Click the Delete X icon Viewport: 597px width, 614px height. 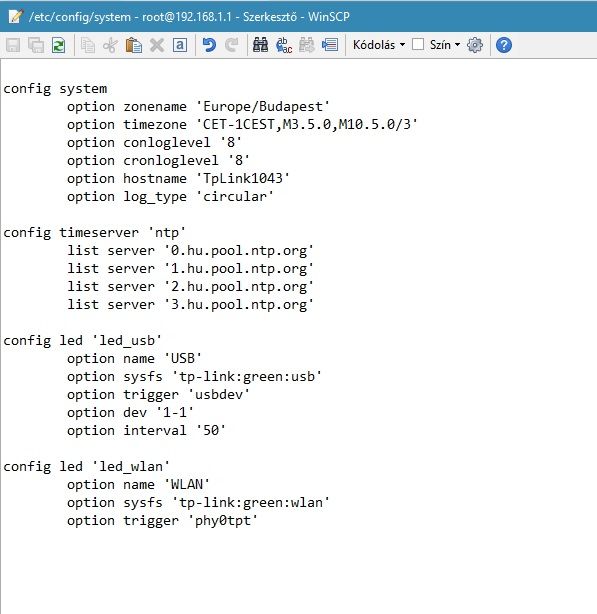pos(157,45)
